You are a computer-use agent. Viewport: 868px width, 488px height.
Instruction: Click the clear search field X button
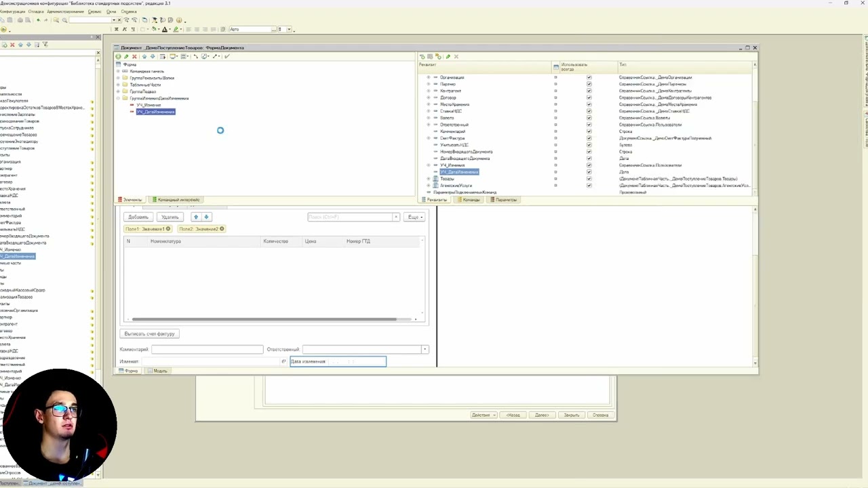point(396,217)
